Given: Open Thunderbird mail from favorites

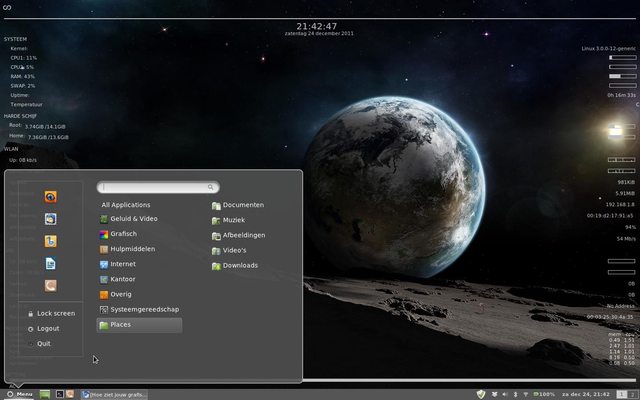Looking at the screenshot, I should click(x=51, y=219).
